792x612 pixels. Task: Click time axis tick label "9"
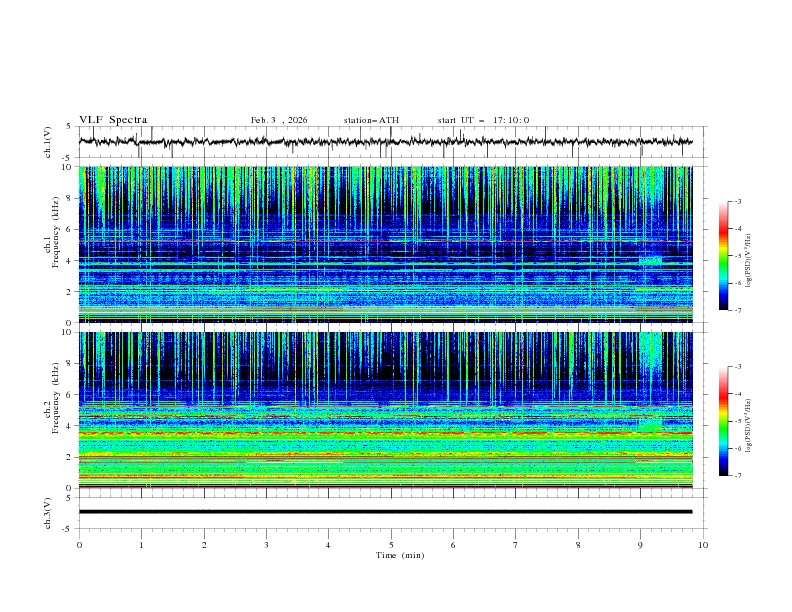pyautogui.click(x=640, y=545)
